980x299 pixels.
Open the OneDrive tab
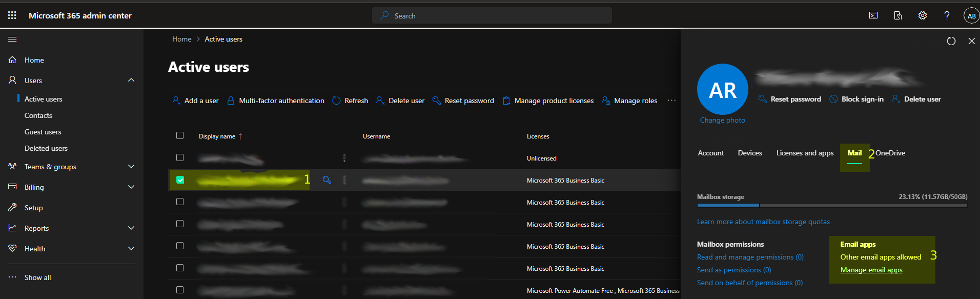[x=890, y=153]
